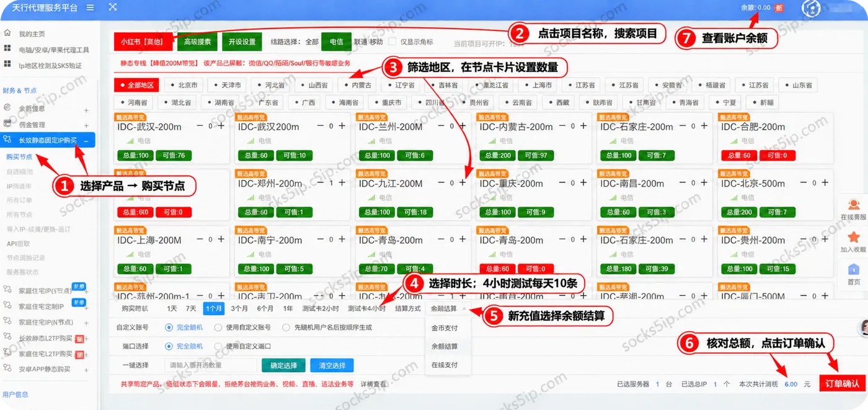Click the fullscreen expand icon in header

pos(112,7)
